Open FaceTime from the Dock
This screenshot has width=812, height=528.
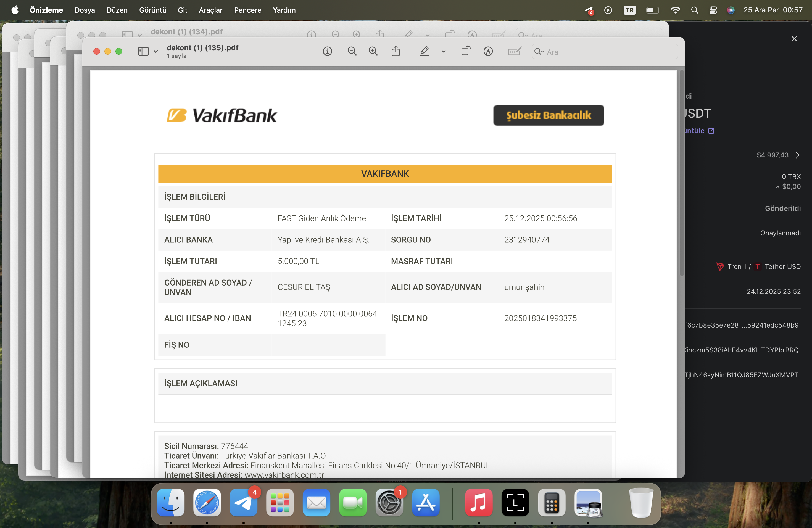353,503
